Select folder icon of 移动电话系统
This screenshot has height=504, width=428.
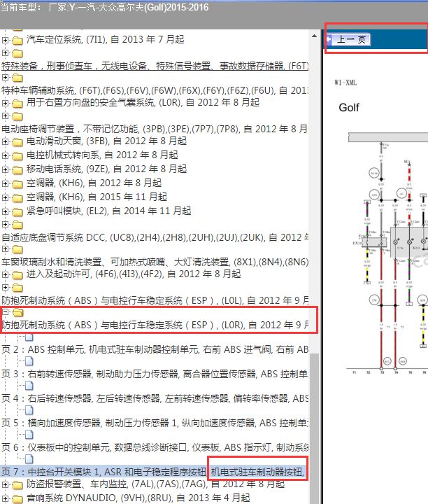tap(17, 169)
